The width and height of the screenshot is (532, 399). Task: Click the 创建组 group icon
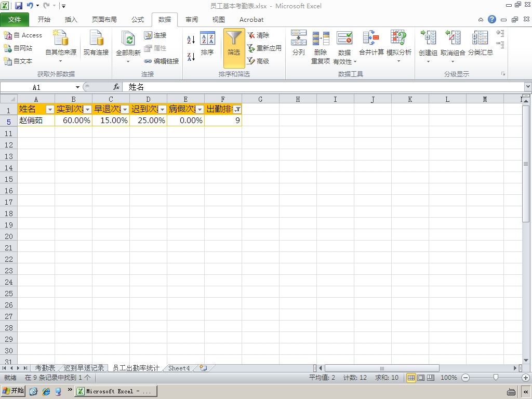point(428,38)
